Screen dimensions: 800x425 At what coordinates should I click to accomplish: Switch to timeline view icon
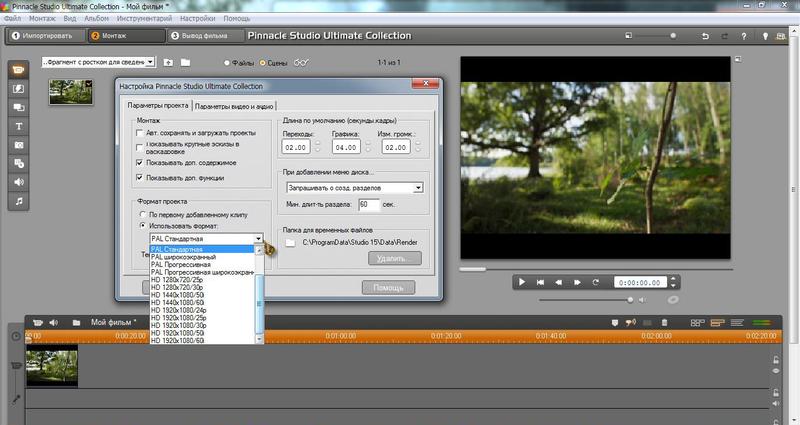717,322
